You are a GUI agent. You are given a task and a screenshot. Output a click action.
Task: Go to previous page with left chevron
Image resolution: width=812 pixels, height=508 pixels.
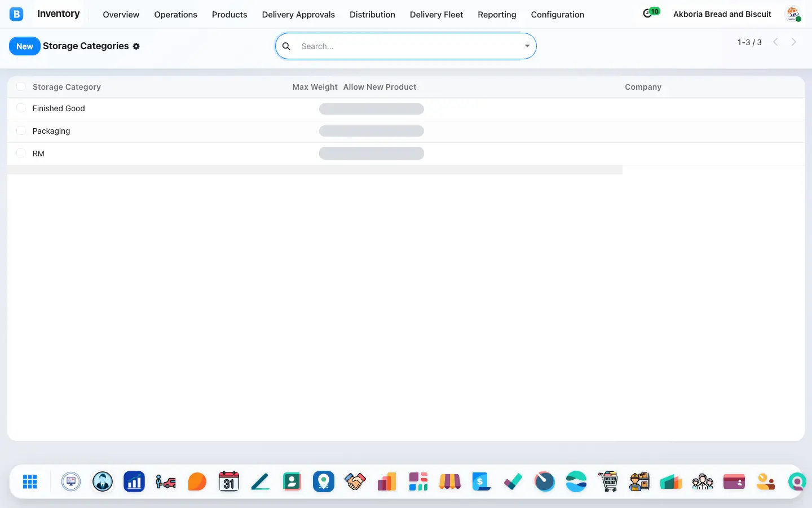point(776,42)
